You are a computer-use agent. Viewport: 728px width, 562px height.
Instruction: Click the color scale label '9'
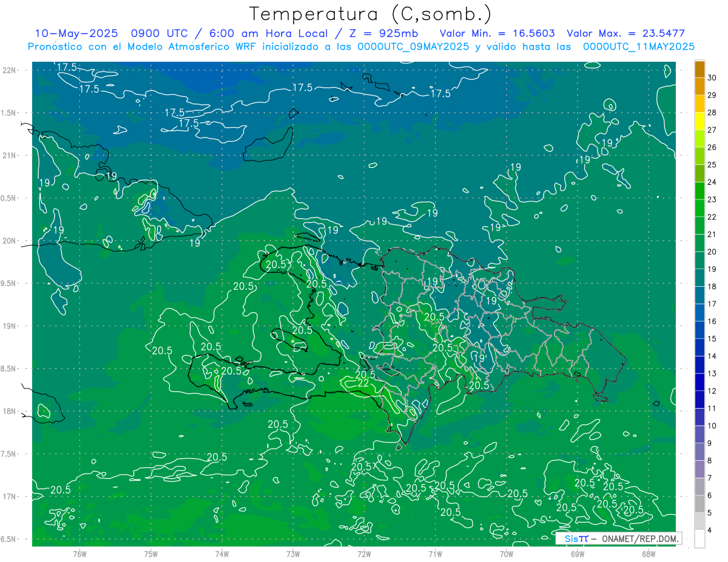tap(710, 443)
